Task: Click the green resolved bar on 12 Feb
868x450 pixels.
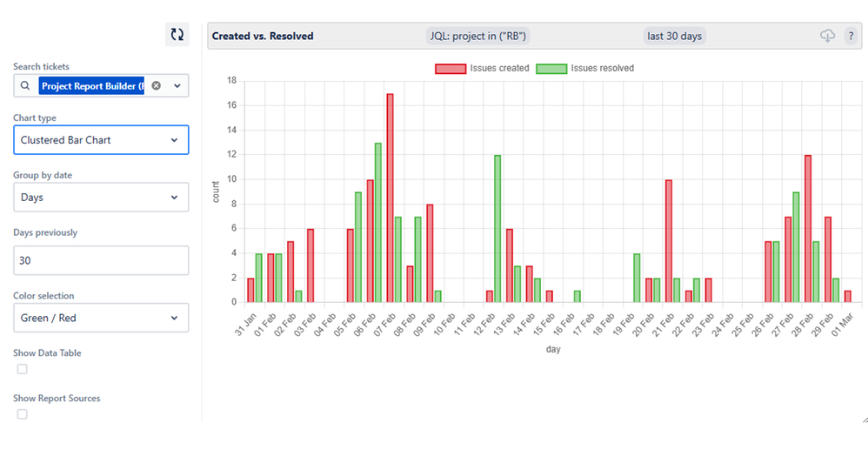Action: pyautogui.click(x=497, y=229)
